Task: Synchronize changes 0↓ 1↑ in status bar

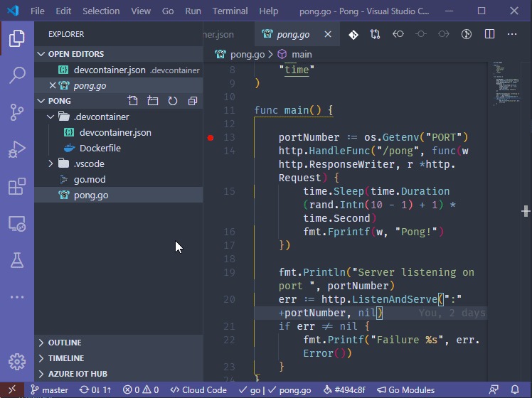Action: coord(95,390)
